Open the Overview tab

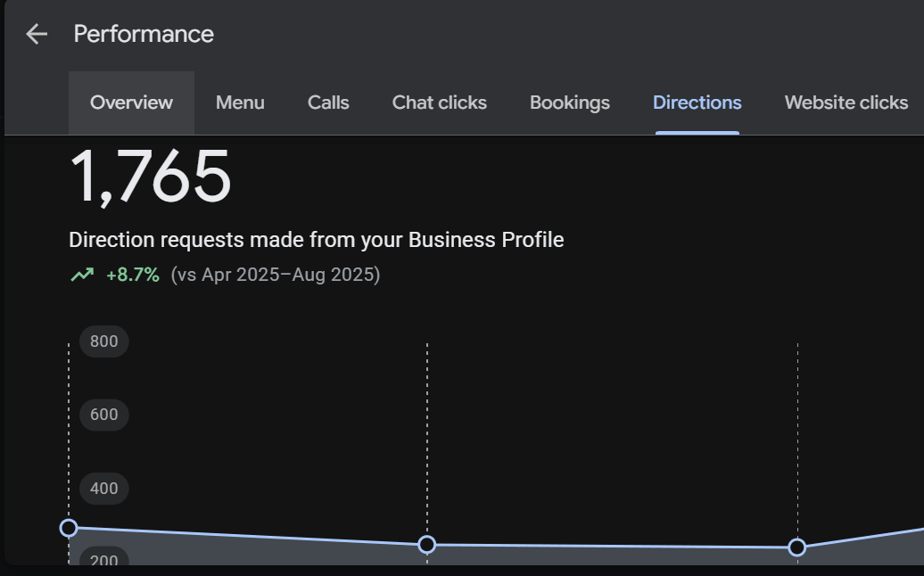[x=131, y=103]
